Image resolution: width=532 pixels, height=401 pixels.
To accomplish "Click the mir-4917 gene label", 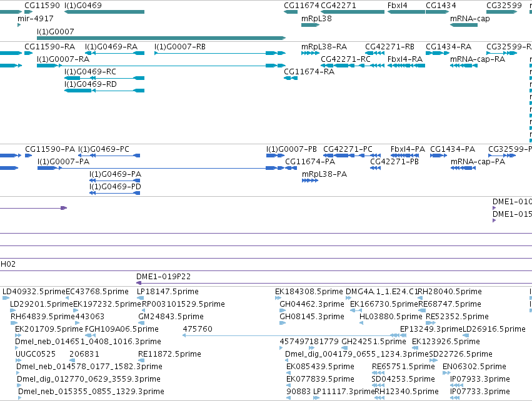I will [35, 18].
